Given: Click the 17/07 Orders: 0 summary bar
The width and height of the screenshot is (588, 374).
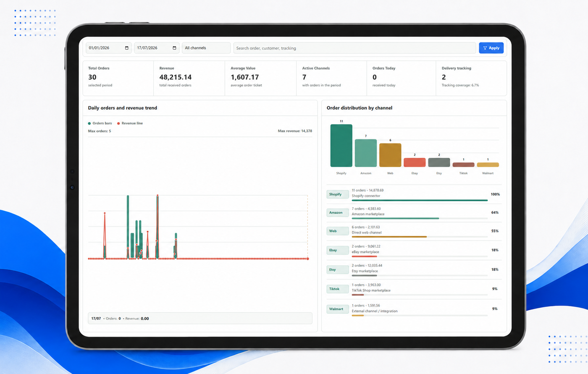Looking at the screenshot, I should pos(200,318).
